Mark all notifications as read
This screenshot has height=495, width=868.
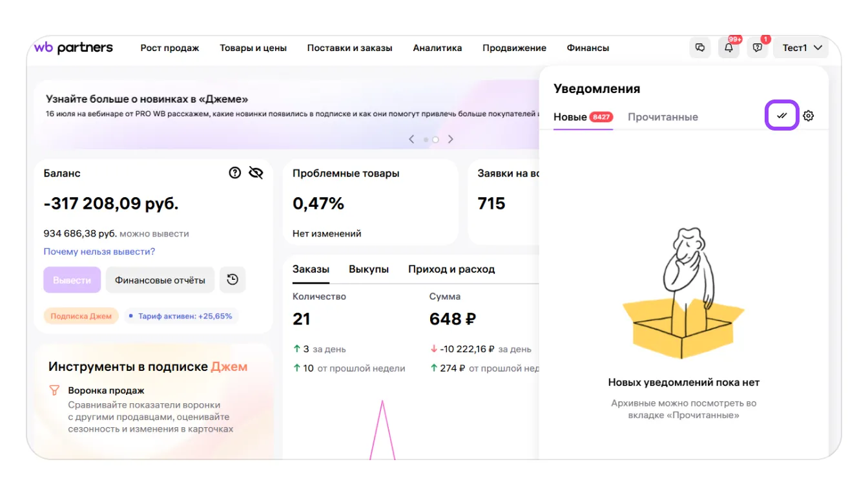point(782,116)
